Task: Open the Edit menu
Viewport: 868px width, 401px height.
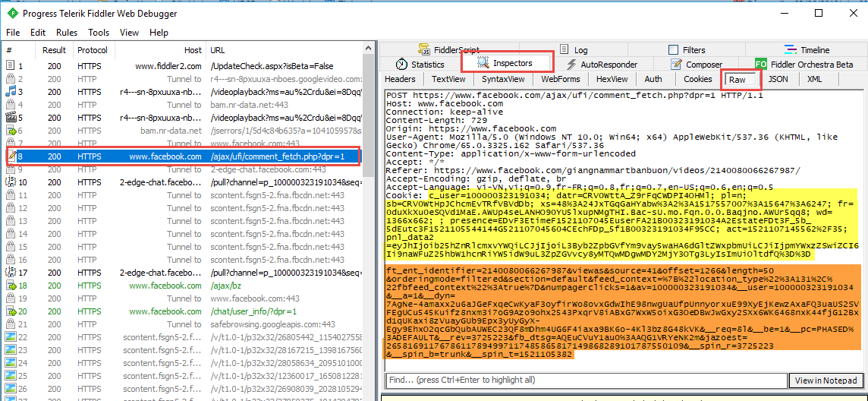Action: click(x=38, y=33)
